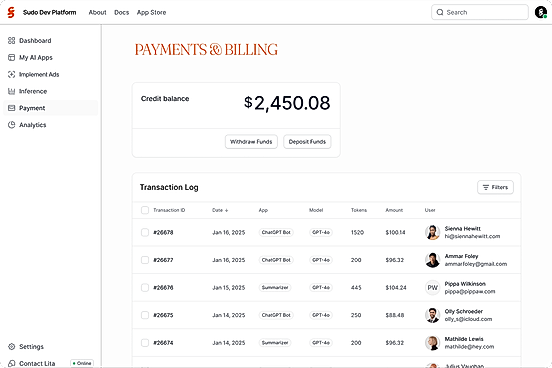Toggle the select-all checkbox in table header
This screenshot has width=552, height=368.
[x=145, y=210]
